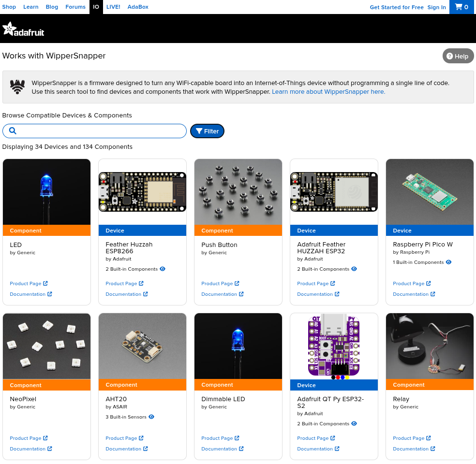The height and width of the screenshot is (464, 476).
Task: Go to the Shop tab
Action: [9, 7]
